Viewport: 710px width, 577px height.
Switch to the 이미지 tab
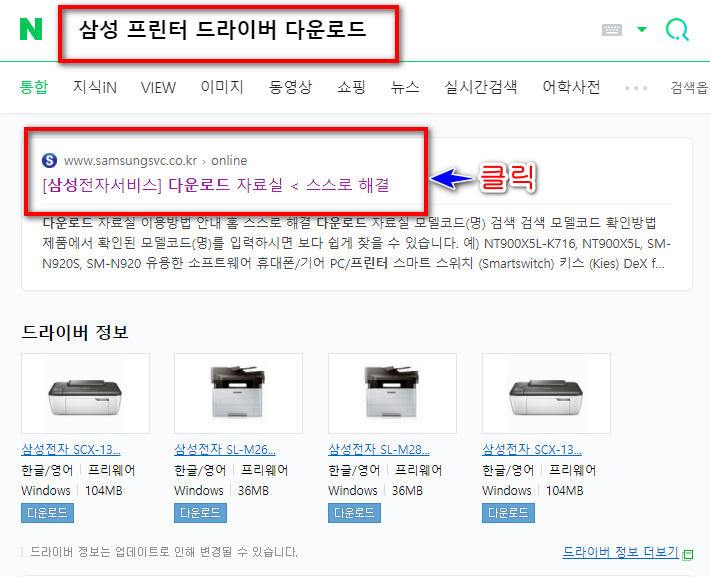pyautogui.click(x=222, y=87)
